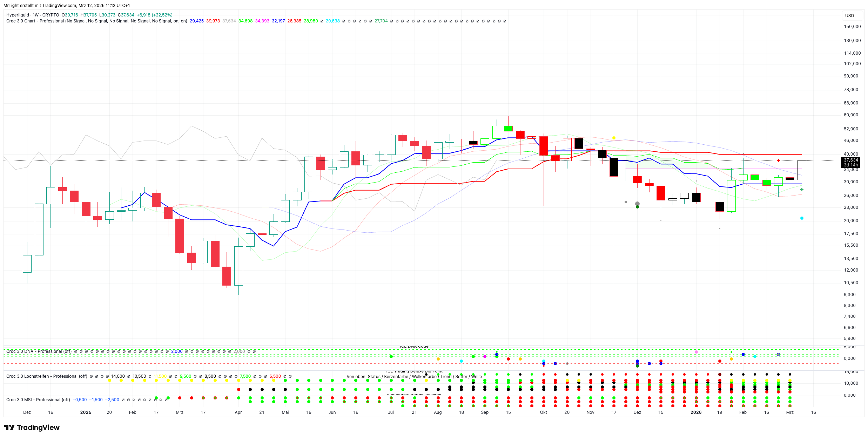
Task: Click the blue 29,425 indicator value
Action: [x=196, y=21]
